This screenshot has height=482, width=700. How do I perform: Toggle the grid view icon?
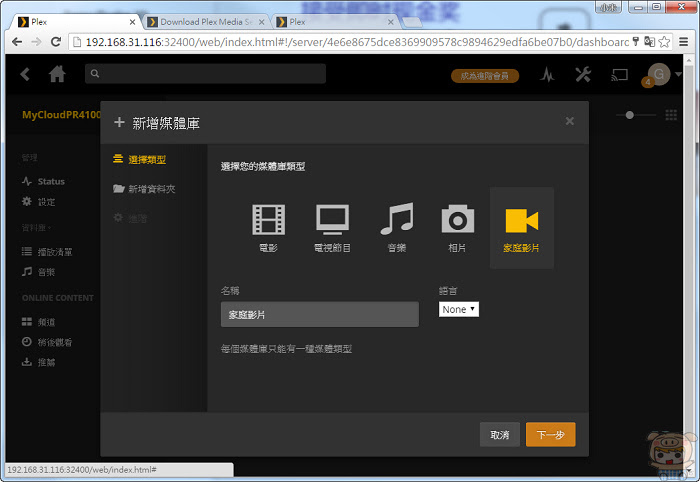coord(671,115)
